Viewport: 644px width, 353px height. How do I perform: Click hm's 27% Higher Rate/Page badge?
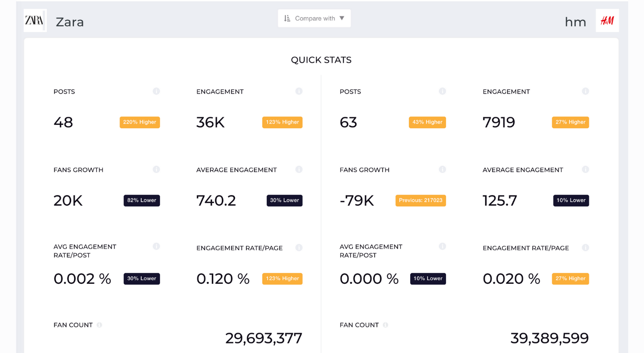(570, 279)
